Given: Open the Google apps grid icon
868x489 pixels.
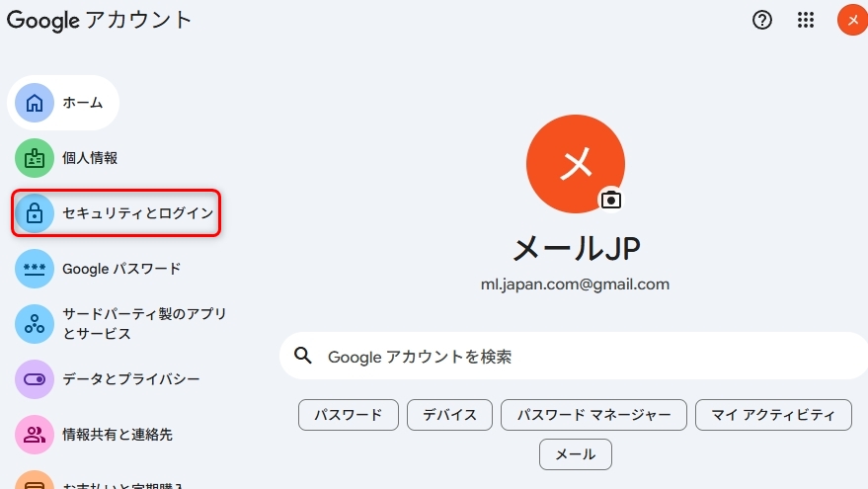Looking at the screenshot, I should (x=806, y=20).
